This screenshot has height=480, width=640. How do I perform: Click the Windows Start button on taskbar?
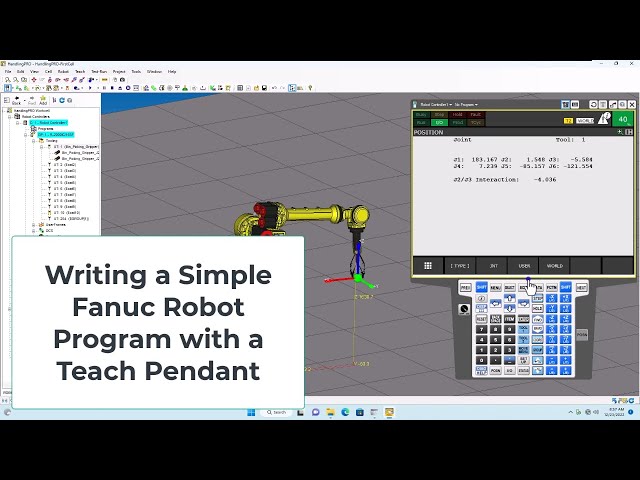click(251, 412)
